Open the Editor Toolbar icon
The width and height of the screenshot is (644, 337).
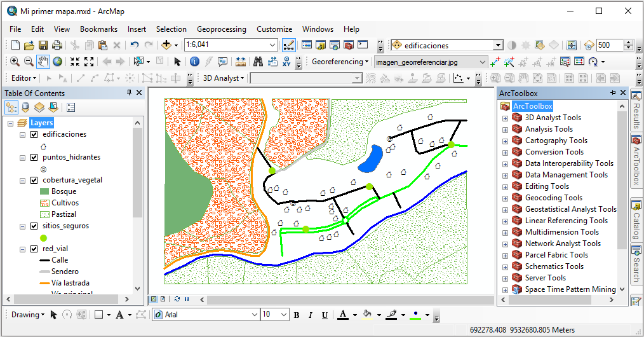[289, 45]
